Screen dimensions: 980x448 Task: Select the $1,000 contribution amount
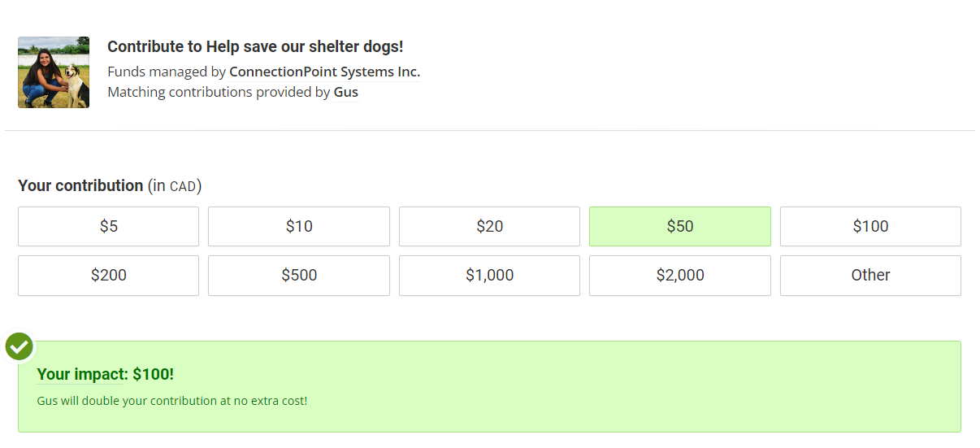tap(489, 275)
